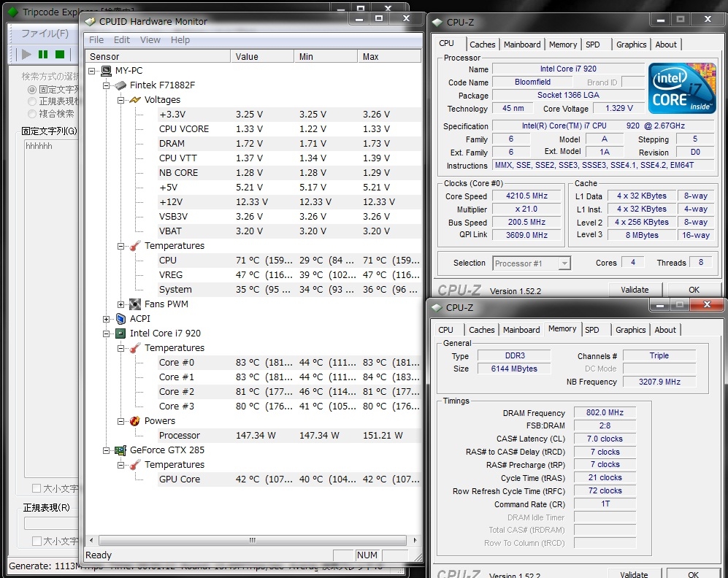Click the Powers flame icon

click(x=135, y=421)
